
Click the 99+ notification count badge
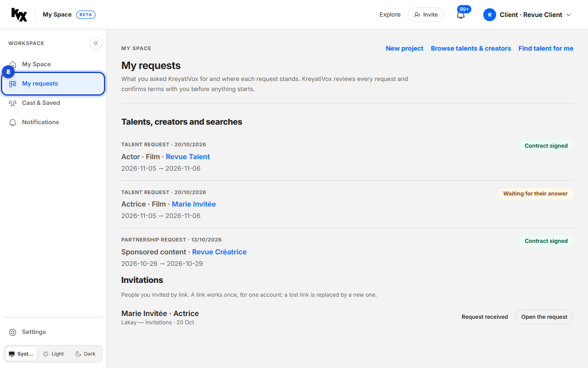coord(464,9)
